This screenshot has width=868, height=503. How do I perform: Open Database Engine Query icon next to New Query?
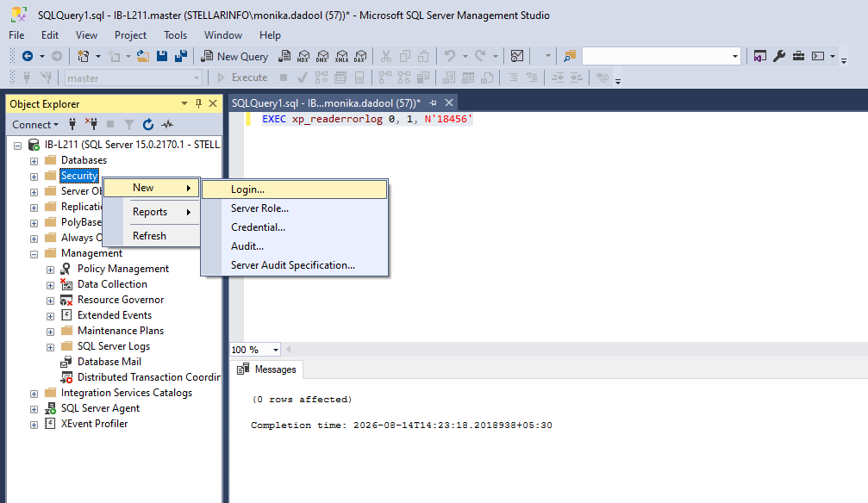(x=284, y=56)
